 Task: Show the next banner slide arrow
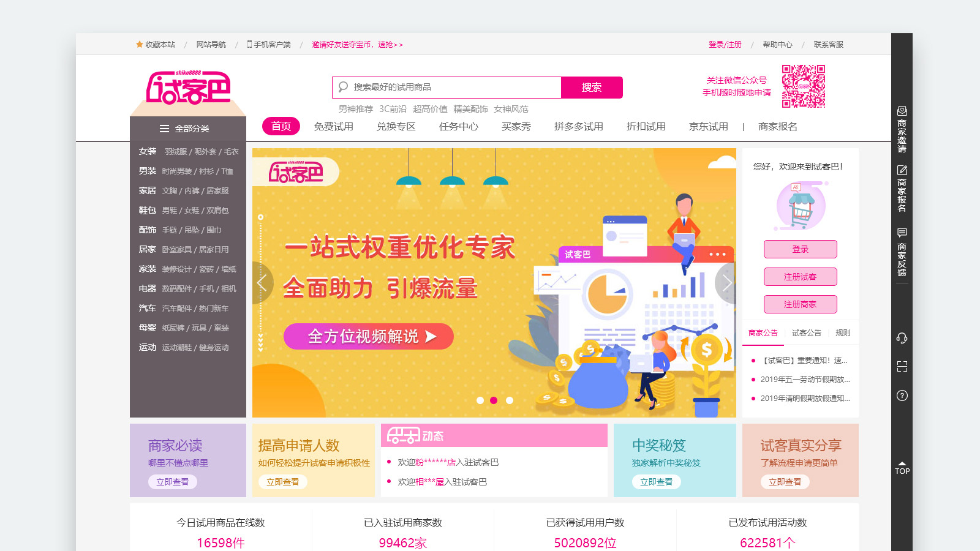(726, 283)
